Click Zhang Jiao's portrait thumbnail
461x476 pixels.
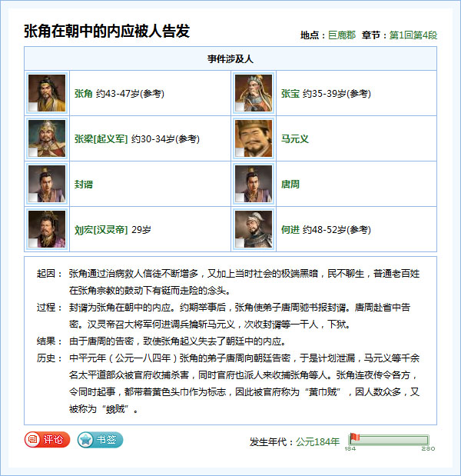click(47, 93)
